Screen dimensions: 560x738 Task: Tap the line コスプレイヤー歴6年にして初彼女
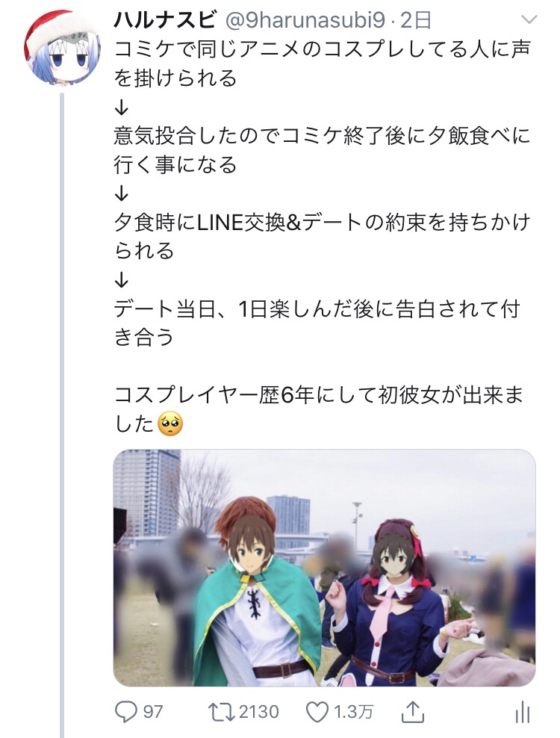319,395
